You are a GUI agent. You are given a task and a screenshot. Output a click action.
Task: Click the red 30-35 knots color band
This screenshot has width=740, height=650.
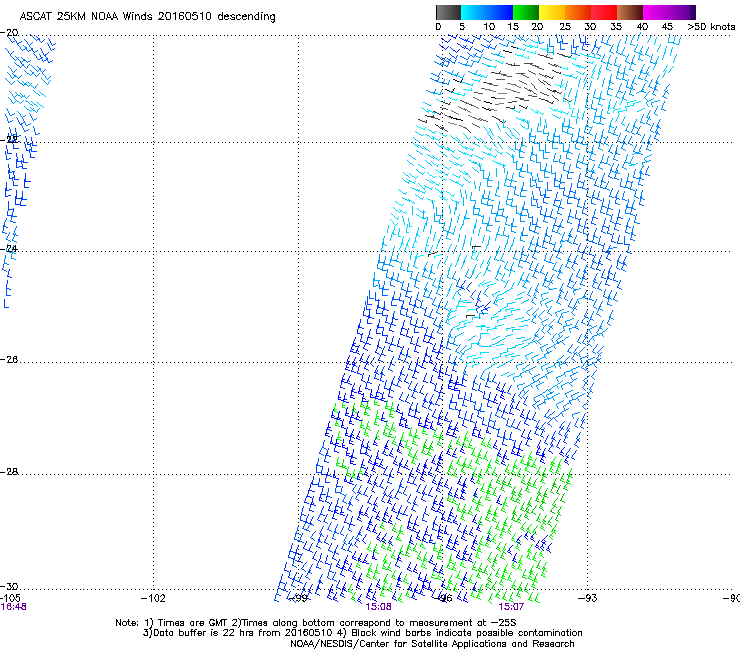pos(604,12)
